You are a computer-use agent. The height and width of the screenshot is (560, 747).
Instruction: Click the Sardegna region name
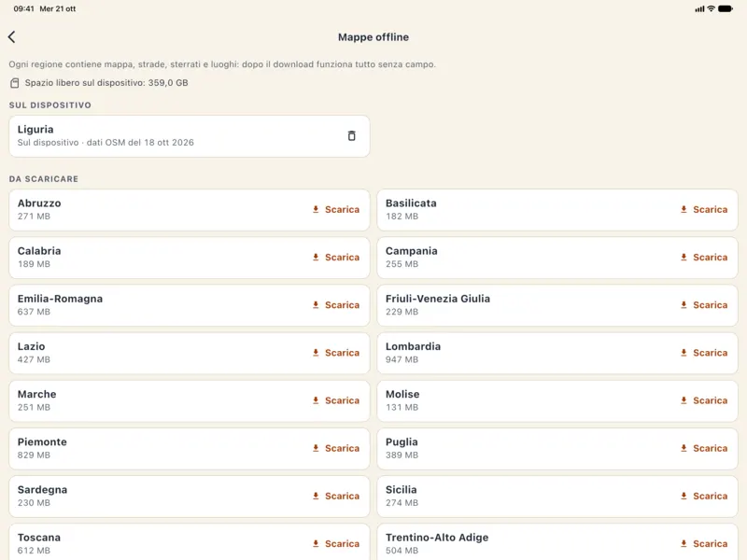(x=42, y=490)
